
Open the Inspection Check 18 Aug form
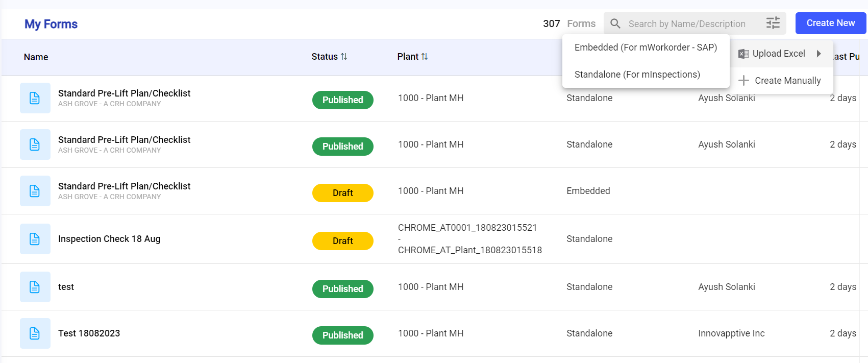pos(109,239)
